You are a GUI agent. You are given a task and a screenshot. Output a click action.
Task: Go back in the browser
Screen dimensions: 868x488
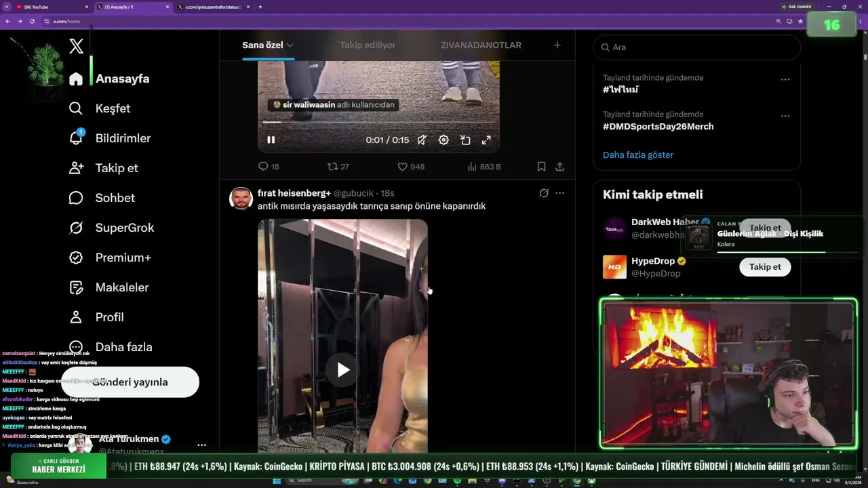coord(7,22)
